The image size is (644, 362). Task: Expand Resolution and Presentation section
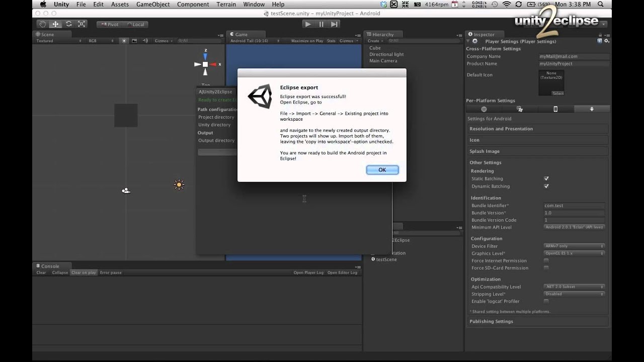537,129
